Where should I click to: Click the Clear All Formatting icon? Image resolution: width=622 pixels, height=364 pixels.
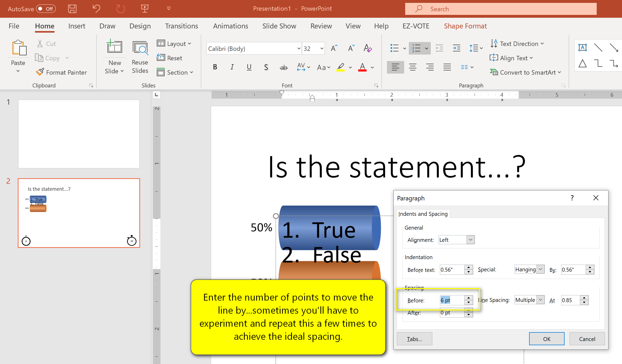(x=367, y=48)
